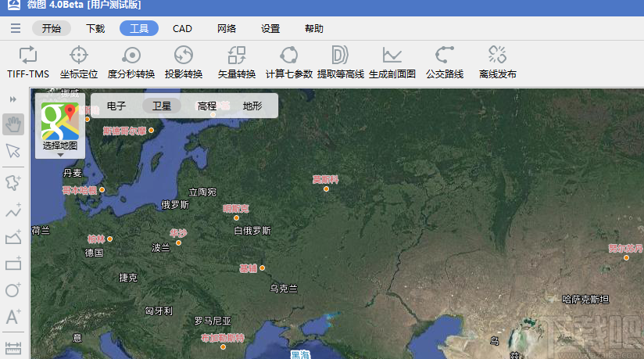Image resolution: width=644 pixels, height=359 pixels.
Task: Switch to the 开始 tab
Action: [52, 28]
